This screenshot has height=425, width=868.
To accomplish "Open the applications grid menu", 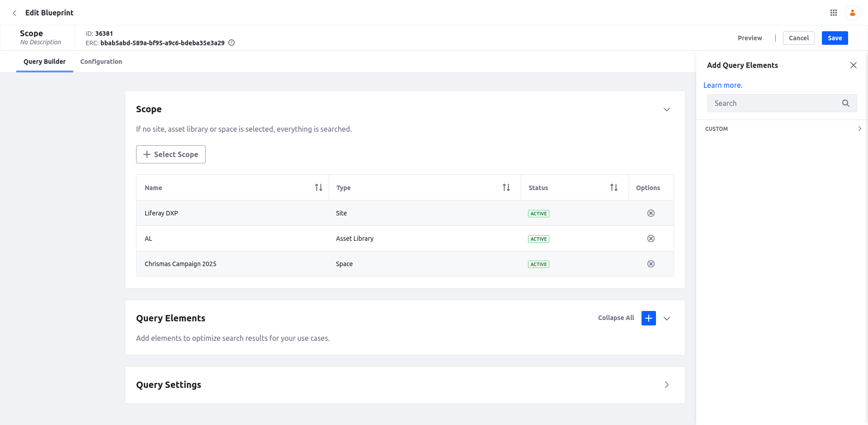I will pos(834,13).
